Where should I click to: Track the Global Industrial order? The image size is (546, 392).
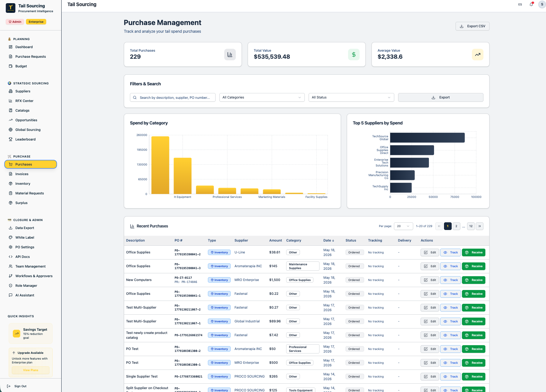coord(450,321)
